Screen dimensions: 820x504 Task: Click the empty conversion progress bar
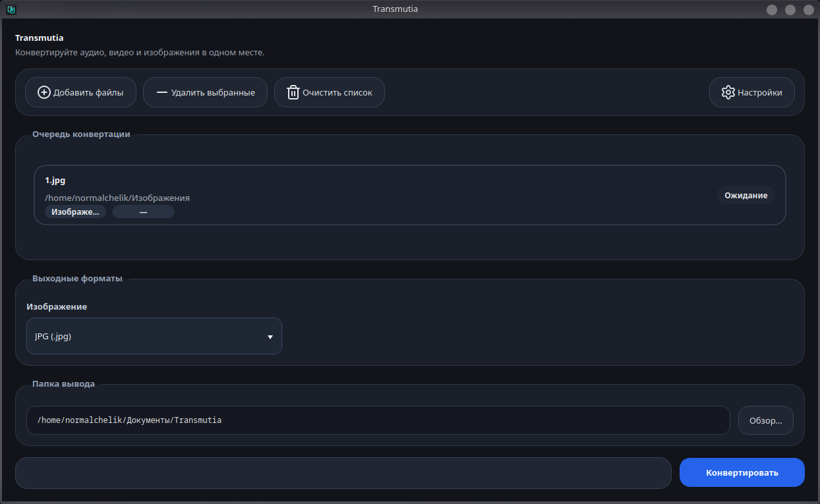click(x=343, y=473)
